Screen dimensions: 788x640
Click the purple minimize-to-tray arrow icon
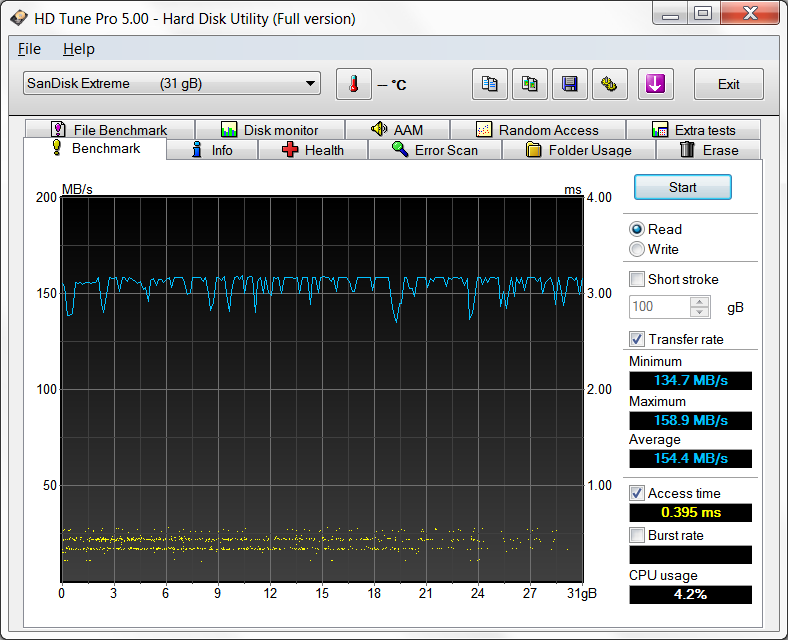coord(655,84)
